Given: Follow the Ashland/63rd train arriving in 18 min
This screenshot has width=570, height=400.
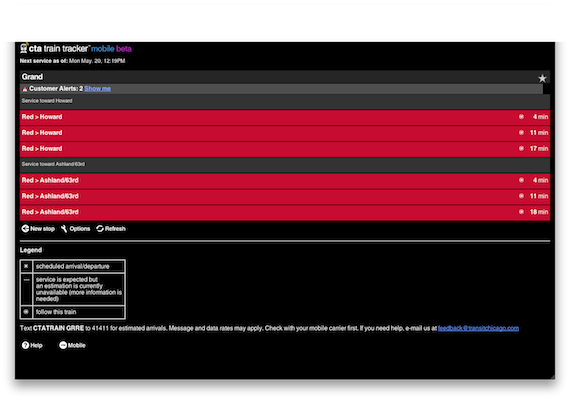Looking at the screenshot, I should [x=521, y=212].
